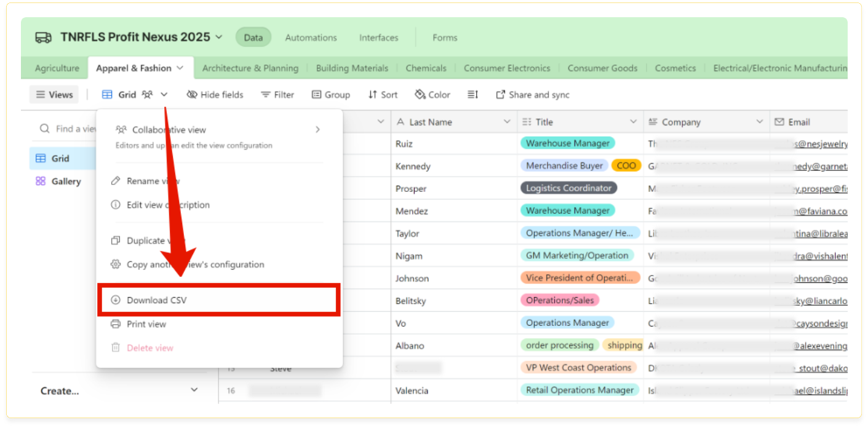Open the Automations page
This screenshot has height=428, width=868.
coord(311,38)
